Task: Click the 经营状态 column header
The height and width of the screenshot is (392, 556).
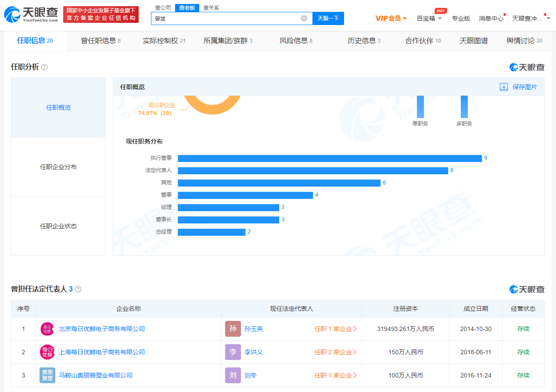Action: click(523, 309)
